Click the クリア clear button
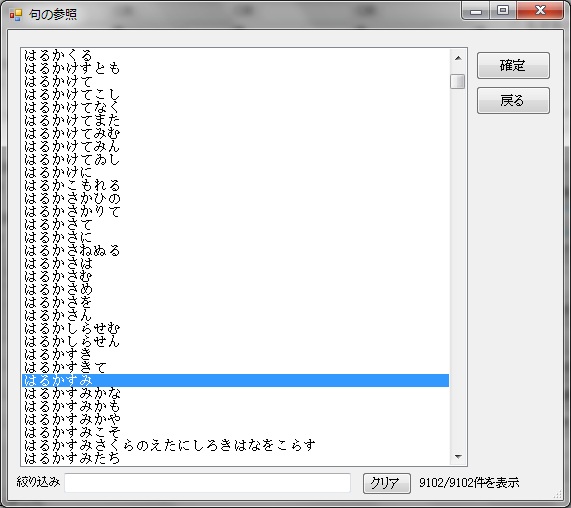571x508 pixels. tap(386, 483)
